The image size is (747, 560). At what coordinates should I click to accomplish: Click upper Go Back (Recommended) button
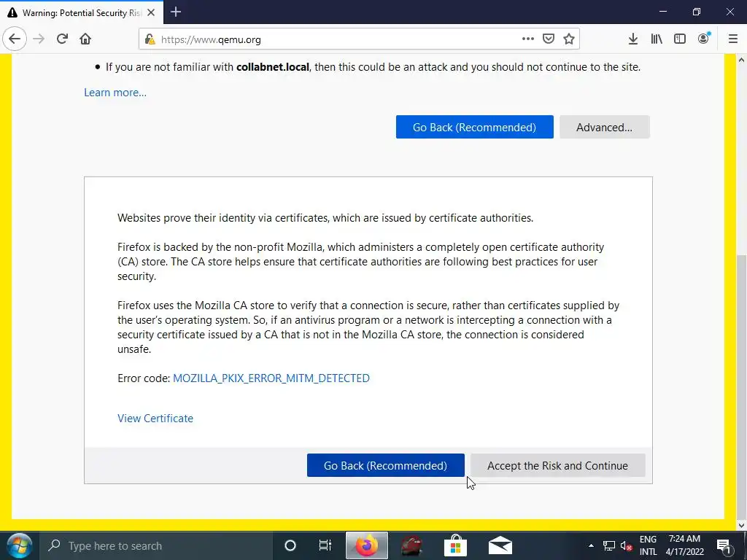[474, 127]
